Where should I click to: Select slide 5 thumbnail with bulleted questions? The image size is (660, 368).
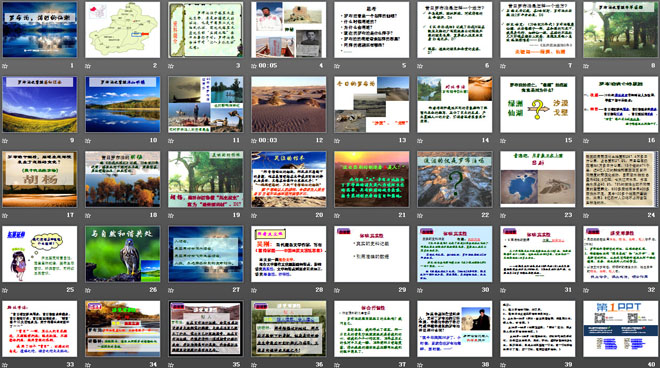[x=372, y=29]
